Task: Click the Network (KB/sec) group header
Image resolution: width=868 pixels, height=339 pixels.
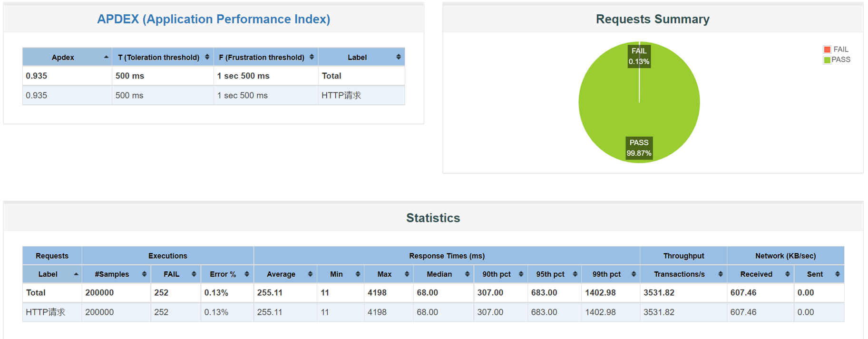Action: (786, 256)
